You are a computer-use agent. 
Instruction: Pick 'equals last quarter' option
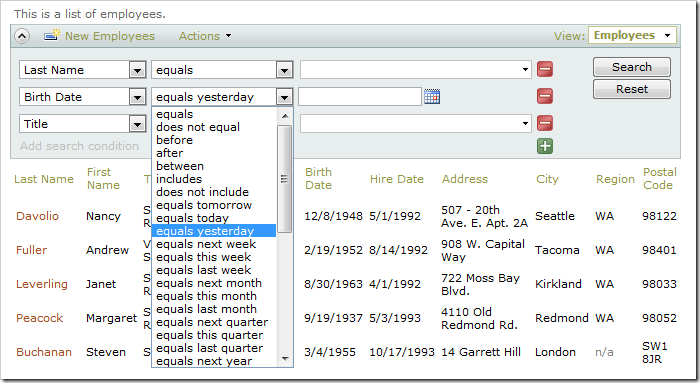(214, 348)
